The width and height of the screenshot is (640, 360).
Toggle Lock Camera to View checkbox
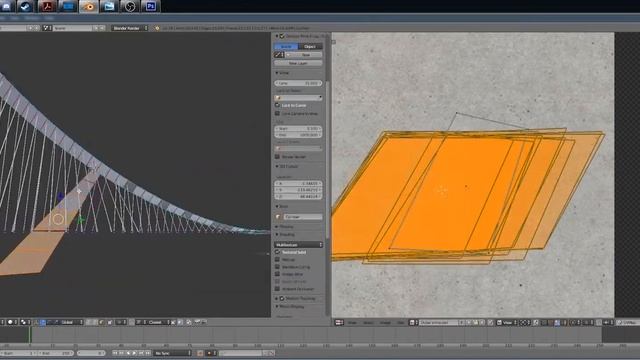pos(278,113)
